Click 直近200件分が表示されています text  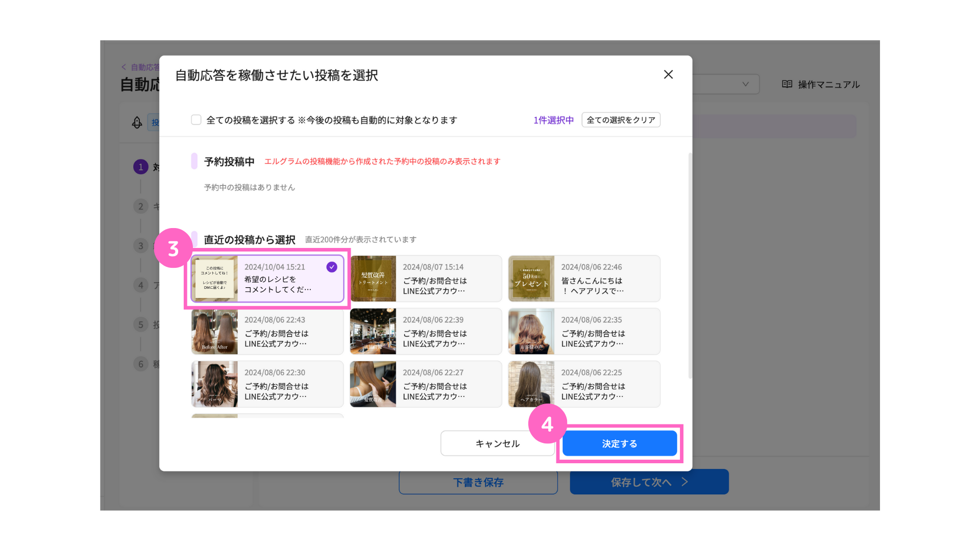coord(360,239)
